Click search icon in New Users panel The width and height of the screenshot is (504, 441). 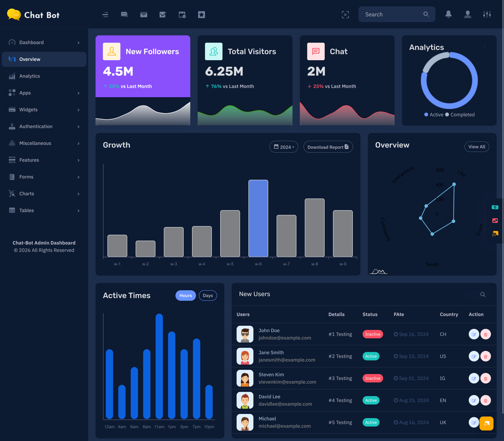[x=483, y=295]
